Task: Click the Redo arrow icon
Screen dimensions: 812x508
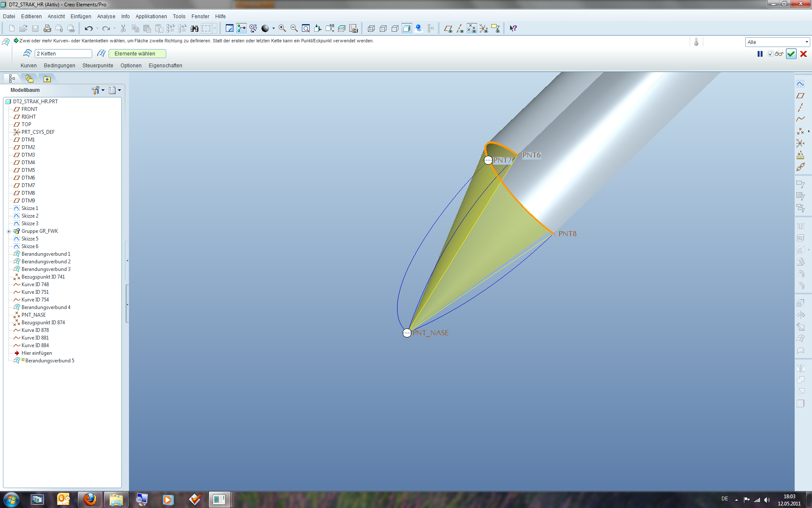Action: pos(106,28)
